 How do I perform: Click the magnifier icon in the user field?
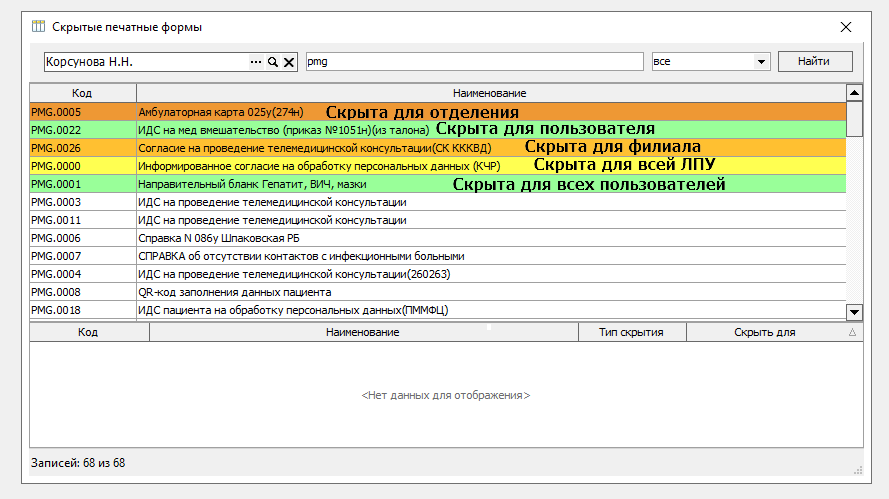tap(273, 62)
